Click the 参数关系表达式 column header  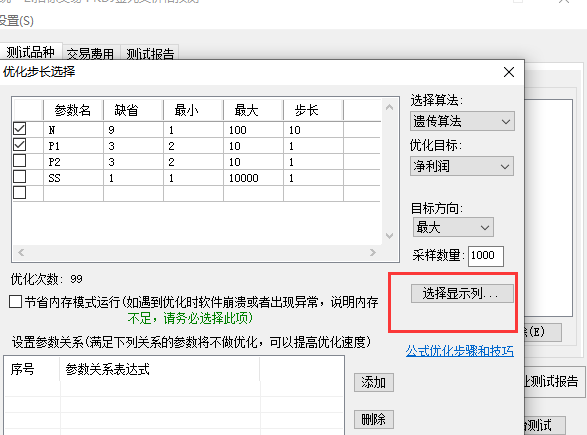[x=159, y=369]
